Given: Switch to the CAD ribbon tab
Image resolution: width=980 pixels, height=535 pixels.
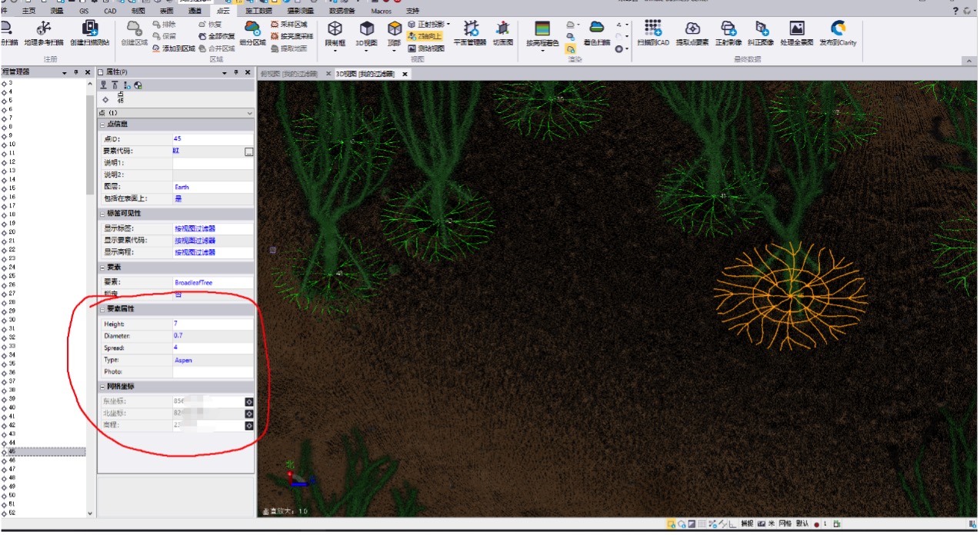Looking at the screenshot, I should coord(110,11).
